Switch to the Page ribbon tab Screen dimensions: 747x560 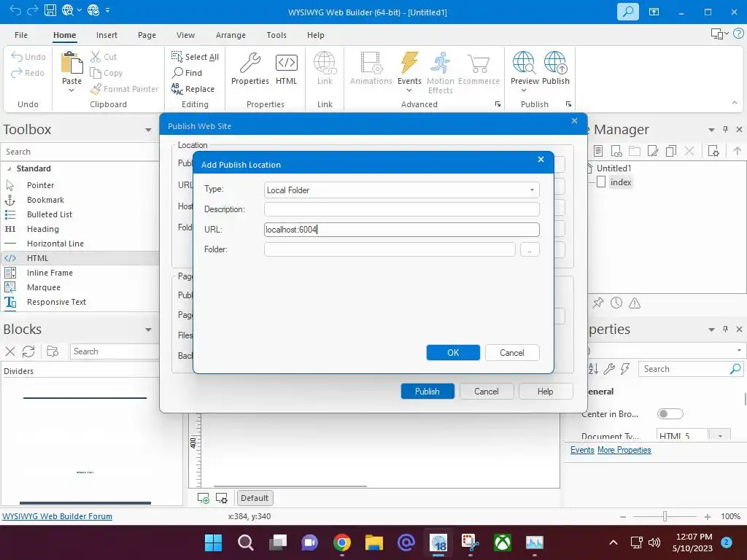coord(147,35)
